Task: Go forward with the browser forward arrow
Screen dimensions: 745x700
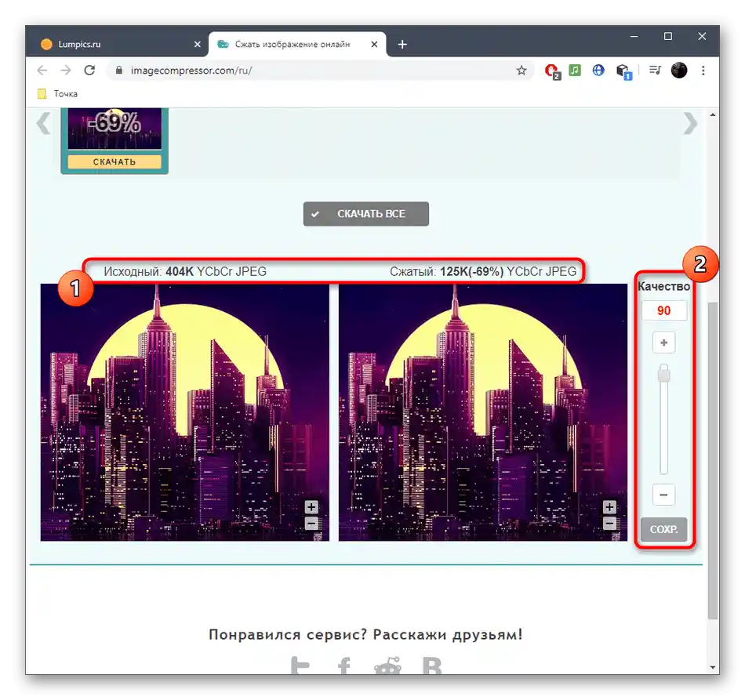Action: [x=66, y=71]
